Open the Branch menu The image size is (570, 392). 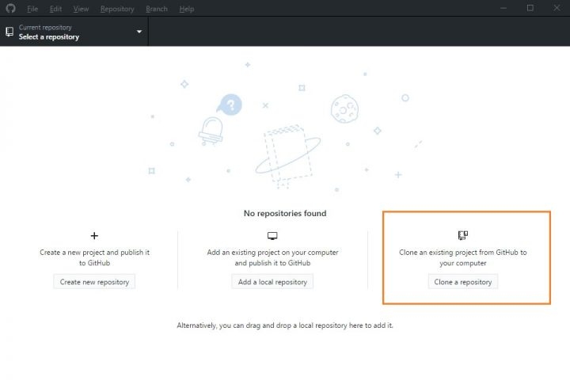tap(157, 9)
